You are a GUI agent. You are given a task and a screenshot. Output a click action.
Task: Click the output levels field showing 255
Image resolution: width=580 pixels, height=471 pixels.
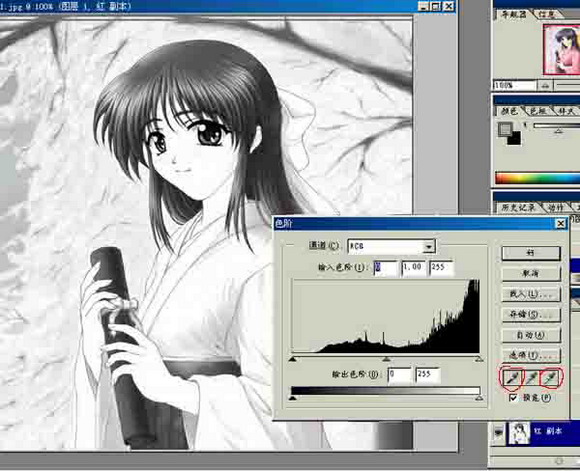428,375
